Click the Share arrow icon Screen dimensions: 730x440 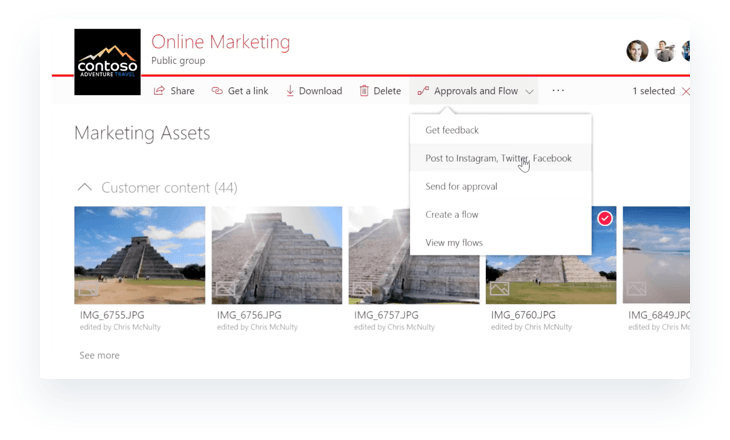click(159, 91)
